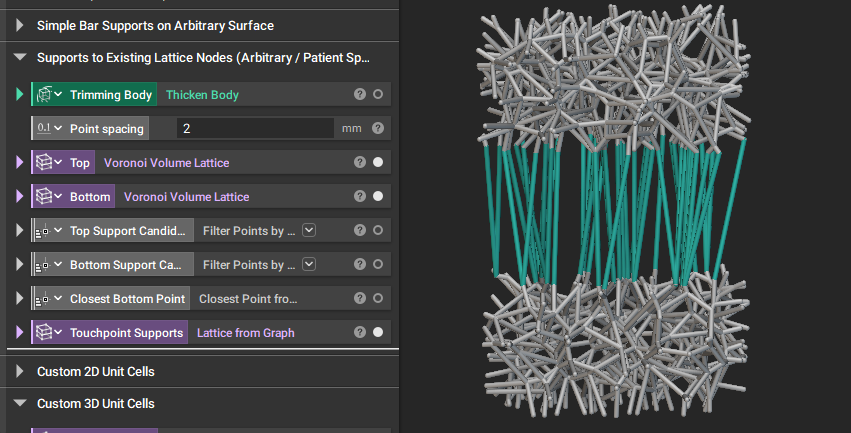Open help for Trimming Body block
The height and width of the screenshot is (433, 851).
(x=360, y=94)
